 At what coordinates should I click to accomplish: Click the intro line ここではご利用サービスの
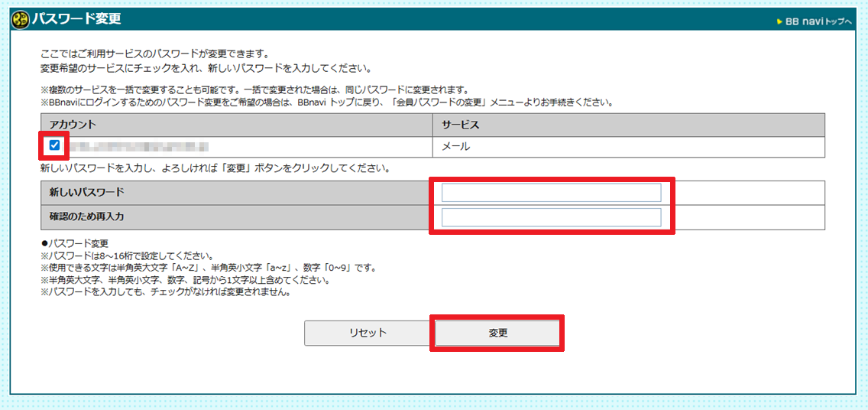pyautogui.click(x=154, y=54)
